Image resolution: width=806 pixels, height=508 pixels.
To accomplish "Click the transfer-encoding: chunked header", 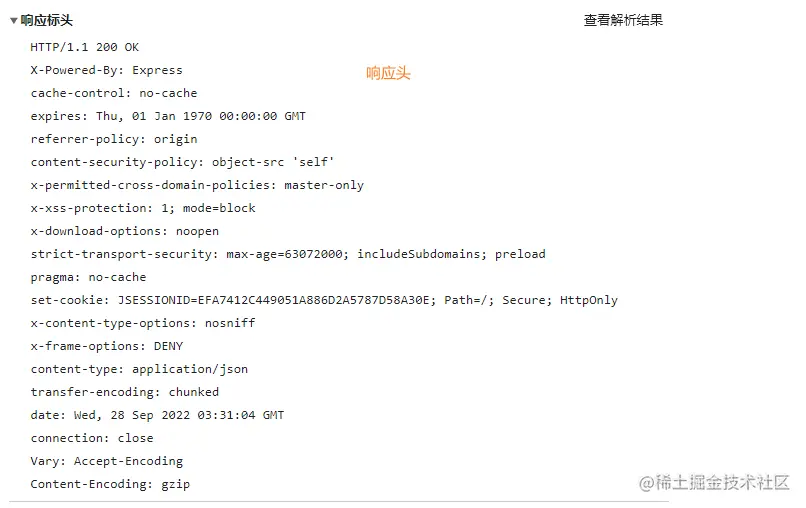I will 125,392.
